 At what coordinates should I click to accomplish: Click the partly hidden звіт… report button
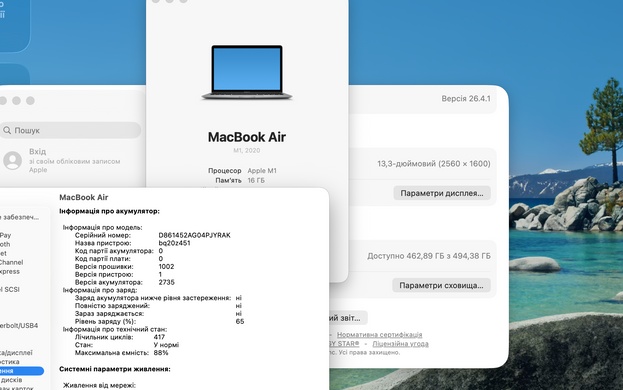tap(348, 318)
